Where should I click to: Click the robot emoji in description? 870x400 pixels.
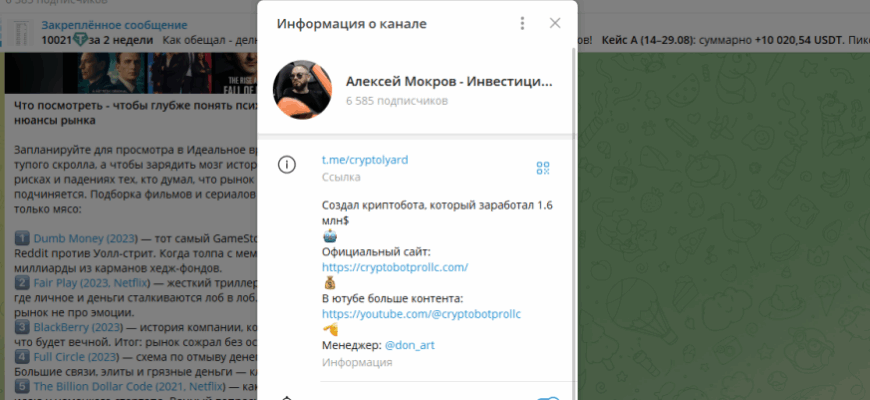click(x=330, y=237)
